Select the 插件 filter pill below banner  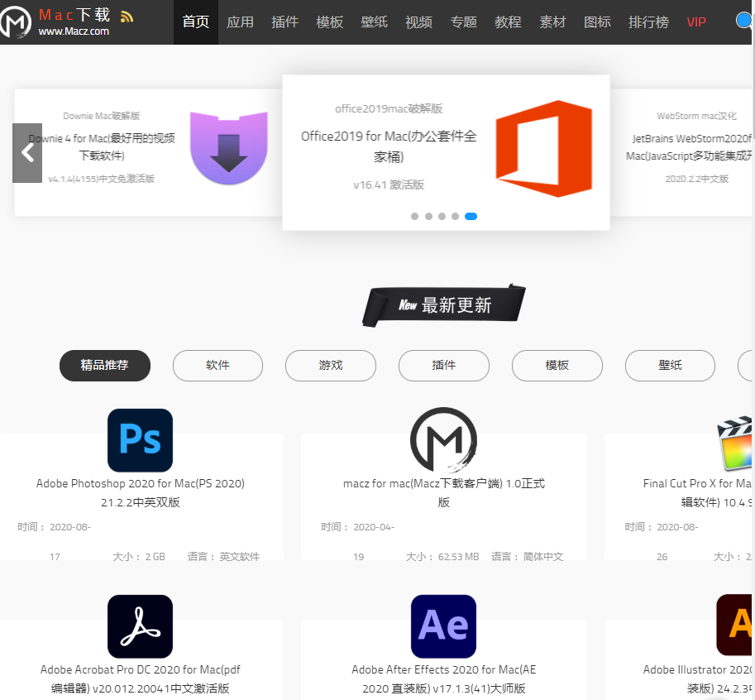click(444, 365)
